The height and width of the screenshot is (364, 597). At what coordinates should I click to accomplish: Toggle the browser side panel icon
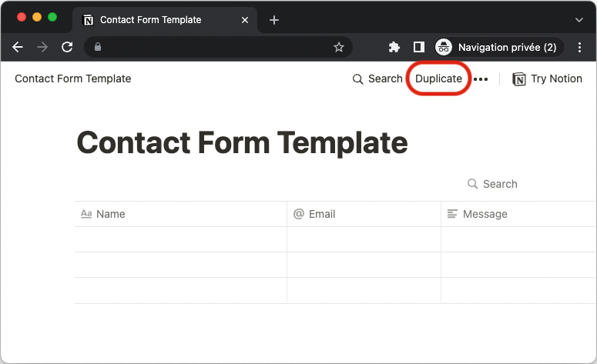(x=419, y=47)
